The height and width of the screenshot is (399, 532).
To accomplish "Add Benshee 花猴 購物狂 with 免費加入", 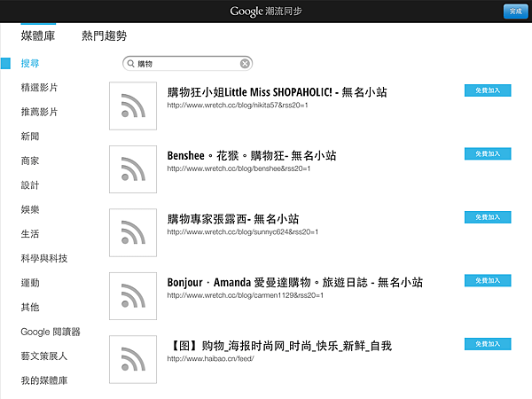I will click(x=488, y=154).
